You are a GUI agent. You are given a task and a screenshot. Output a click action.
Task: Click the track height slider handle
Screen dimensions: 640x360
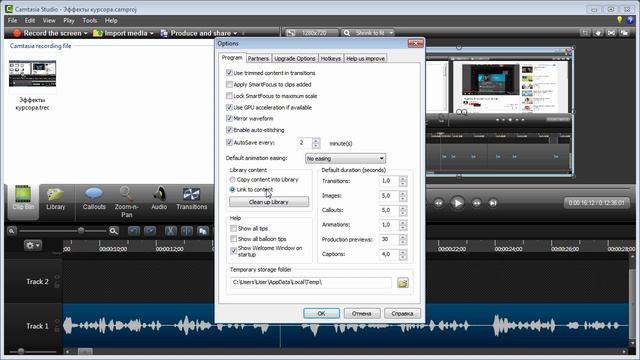20,351
